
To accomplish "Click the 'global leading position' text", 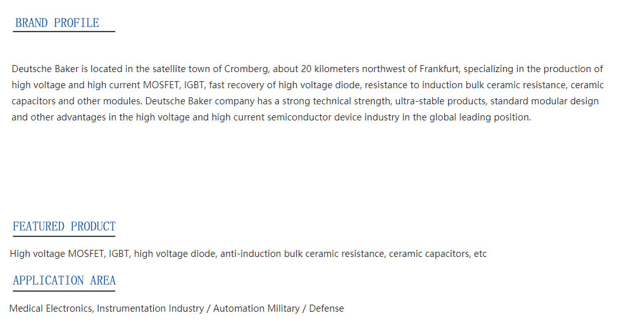I will (x=480, y=117).
